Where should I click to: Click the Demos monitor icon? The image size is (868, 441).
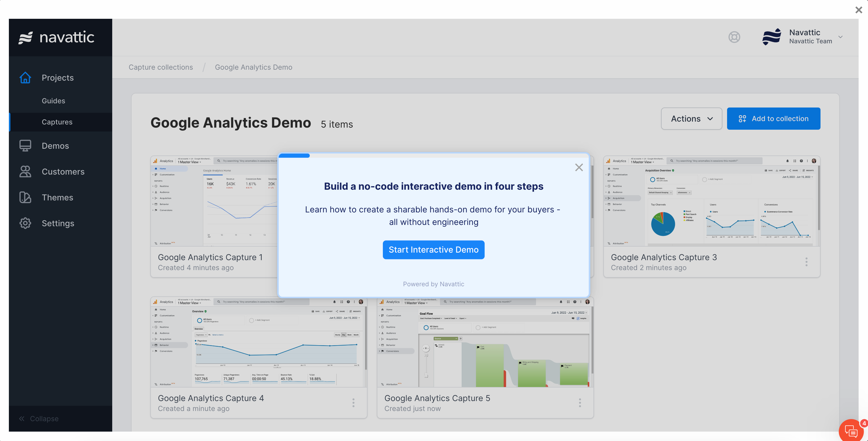pyautogui.click(x=25, y=146)
